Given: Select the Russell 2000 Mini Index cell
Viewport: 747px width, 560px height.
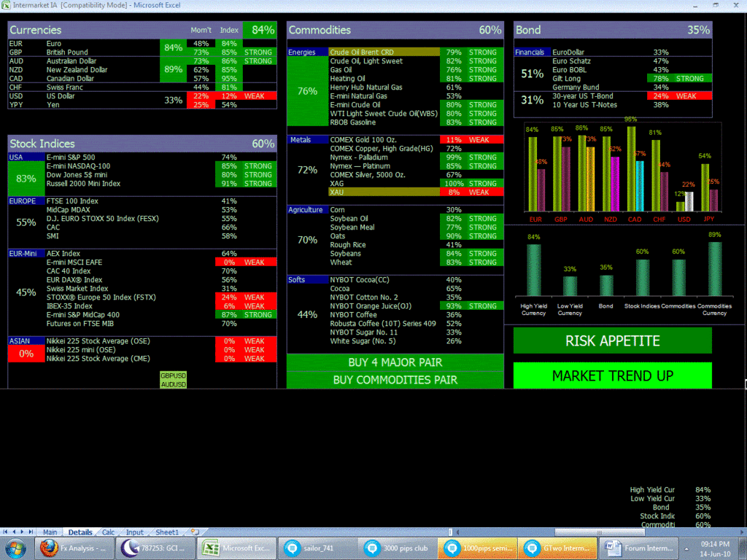Looking at the screenshot, I should pos(83,183).
